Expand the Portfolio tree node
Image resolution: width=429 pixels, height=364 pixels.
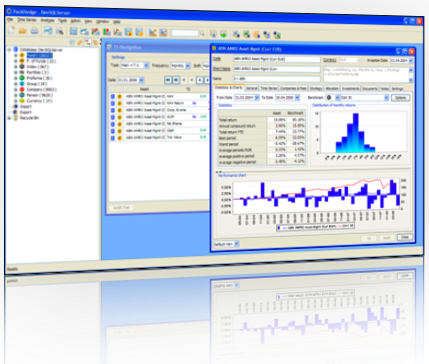[x=15, y=72]
